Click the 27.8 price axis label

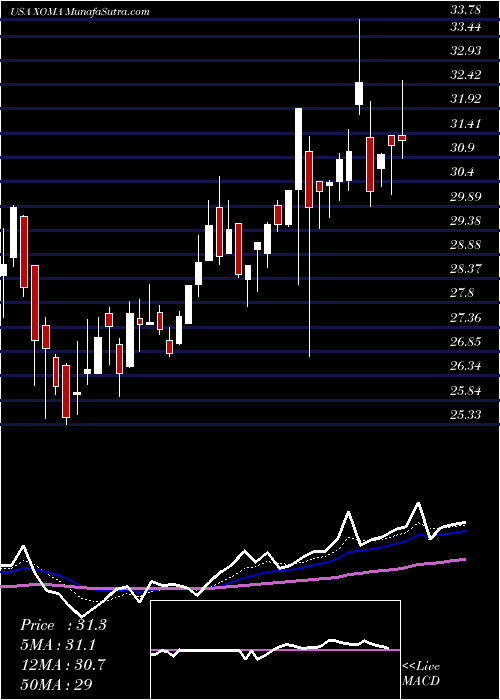[x=462, y=293]
